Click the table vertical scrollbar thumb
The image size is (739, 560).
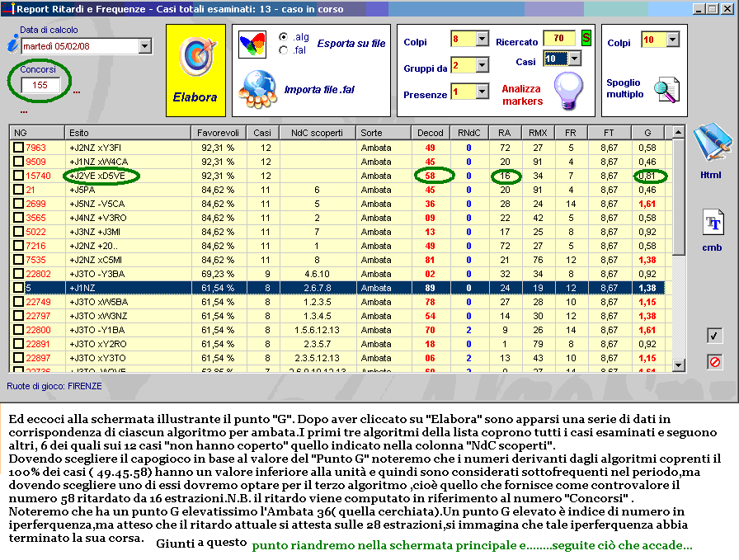pyautogui.click(x=678, y=197)
